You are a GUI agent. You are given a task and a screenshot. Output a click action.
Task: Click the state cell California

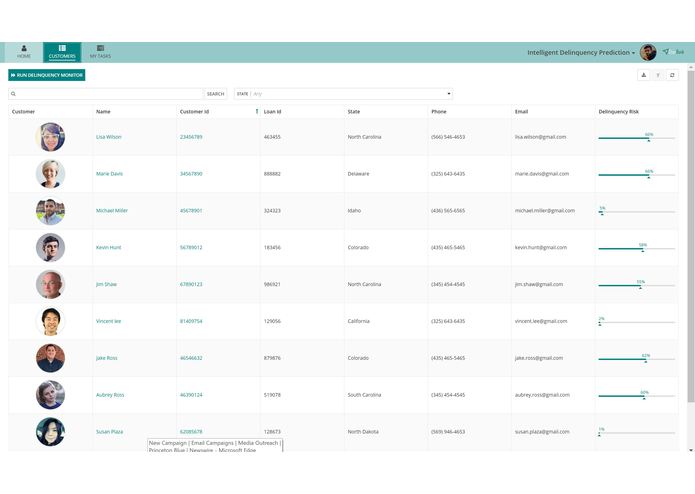359,321
